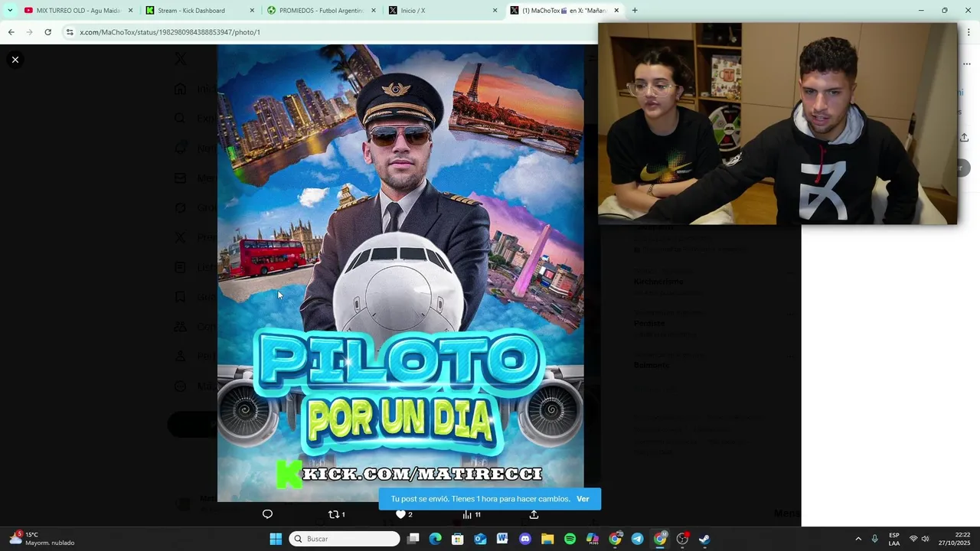Open the site information icon in address bar
Viewport: 980px width, 551px height.
click(x=70, y=32)
